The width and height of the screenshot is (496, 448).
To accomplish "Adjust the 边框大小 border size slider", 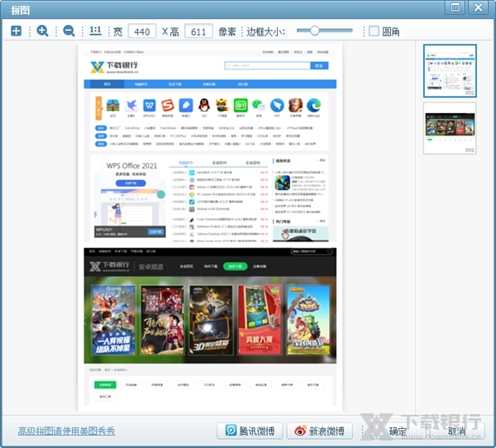I will (314, 31).
